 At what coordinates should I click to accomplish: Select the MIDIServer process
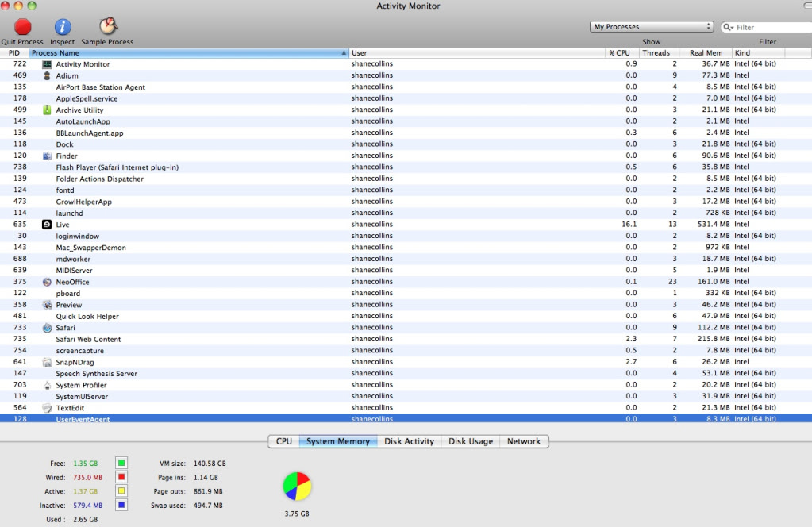406,270
